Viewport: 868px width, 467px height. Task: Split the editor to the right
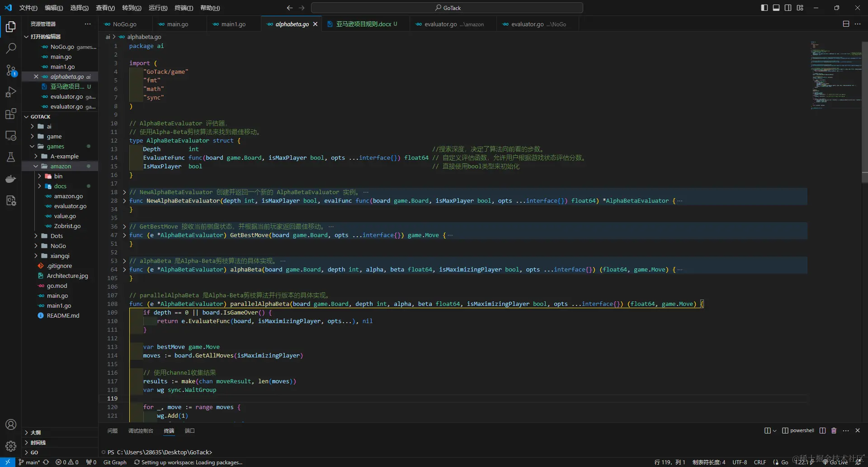coord(846,24)
